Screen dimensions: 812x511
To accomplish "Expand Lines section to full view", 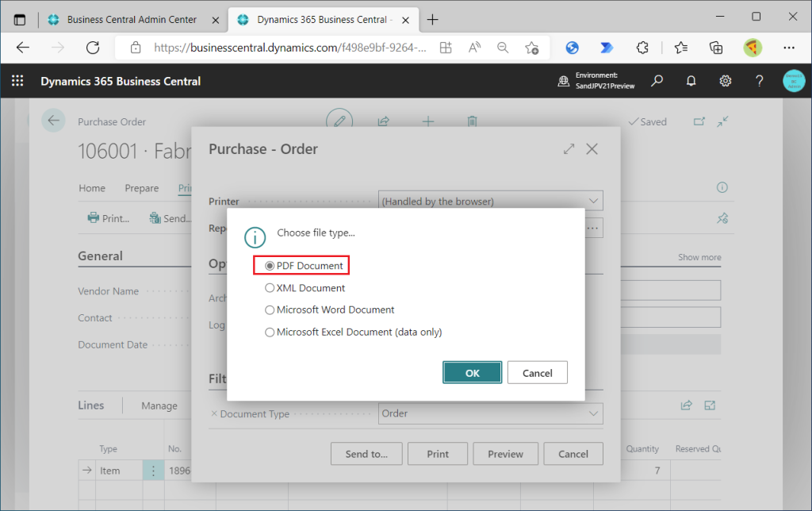I will coord(710,405).
